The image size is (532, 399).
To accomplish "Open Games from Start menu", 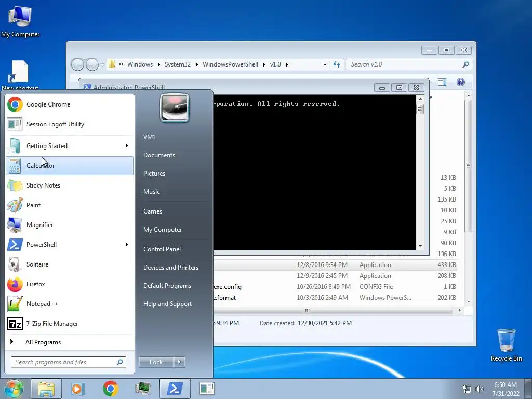I will tap(153, 211).
